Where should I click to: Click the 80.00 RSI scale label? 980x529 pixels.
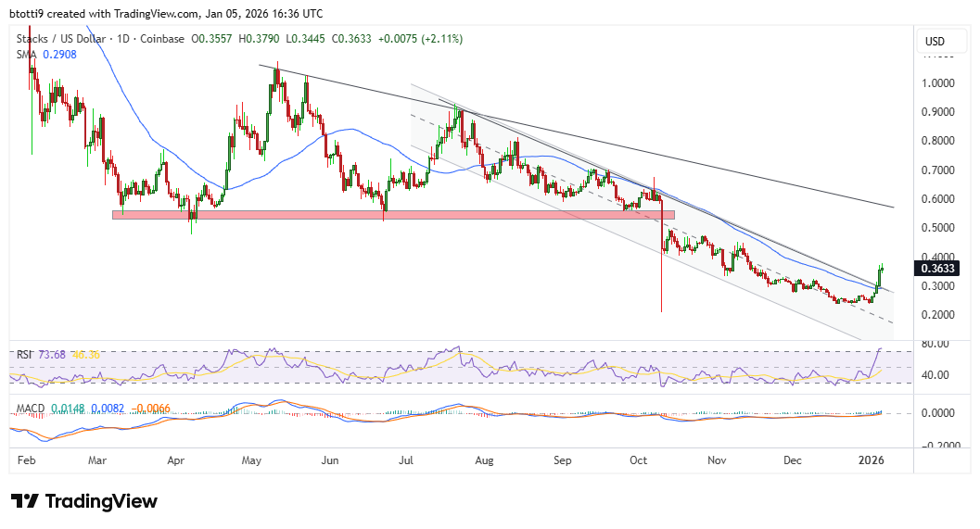click(x=936, y=345)
